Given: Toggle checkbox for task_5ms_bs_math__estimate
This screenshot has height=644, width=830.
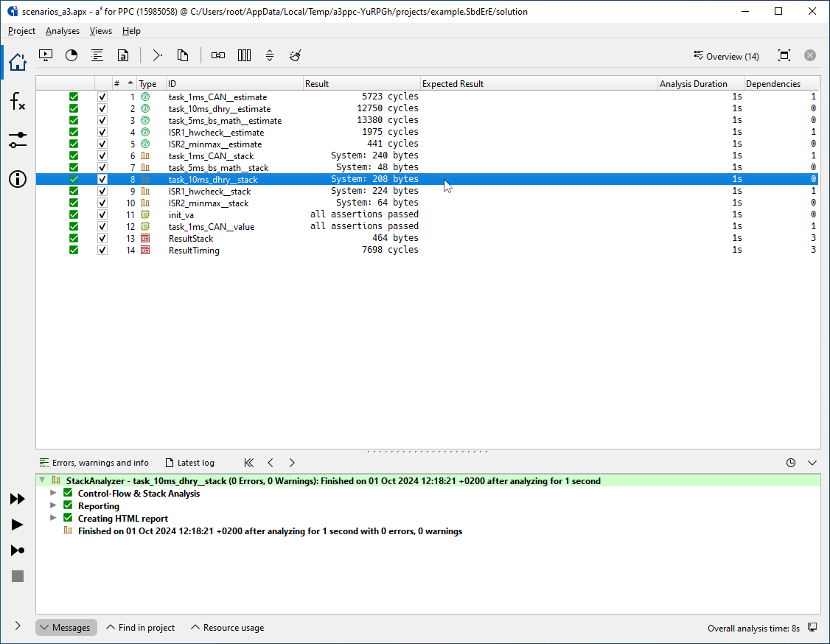Looking at the screenshot, I should pyautogui.click(x=102, y=120).
